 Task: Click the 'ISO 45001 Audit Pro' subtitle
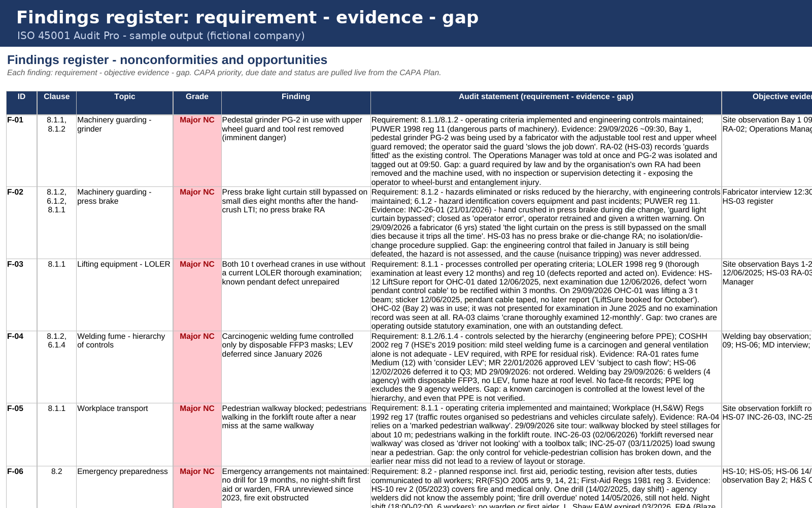pyautogui.click(x=161, y=36)
